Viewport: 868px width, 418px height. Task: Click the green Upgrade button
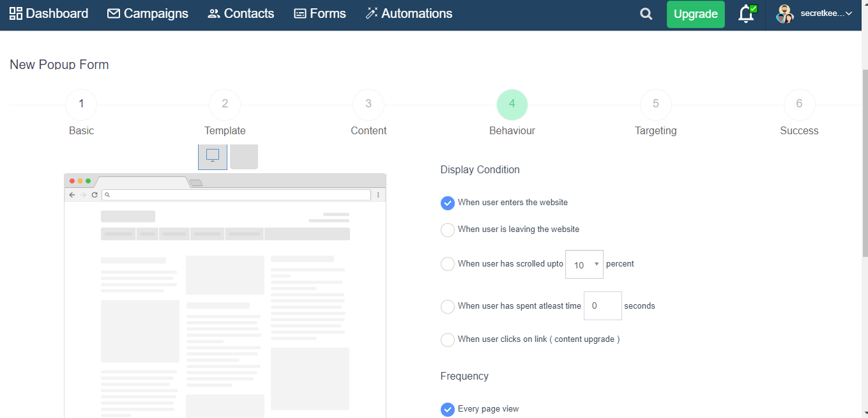(696, 14)
